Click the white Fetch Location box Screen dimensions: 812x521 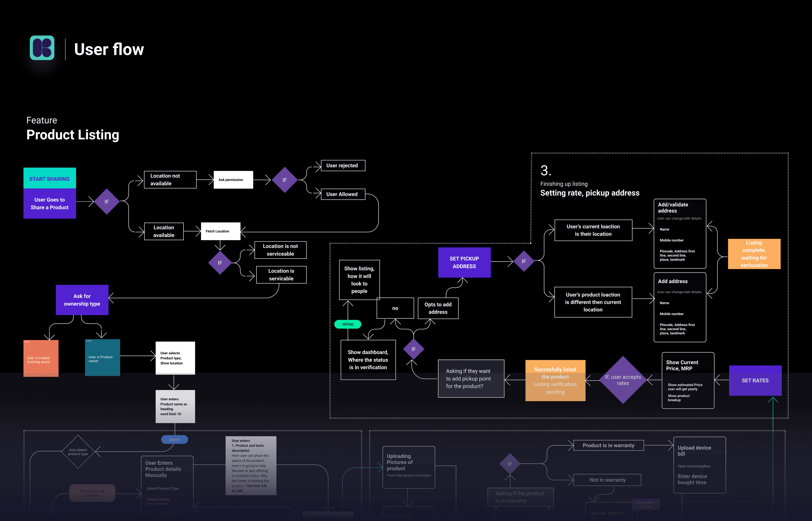220,231
